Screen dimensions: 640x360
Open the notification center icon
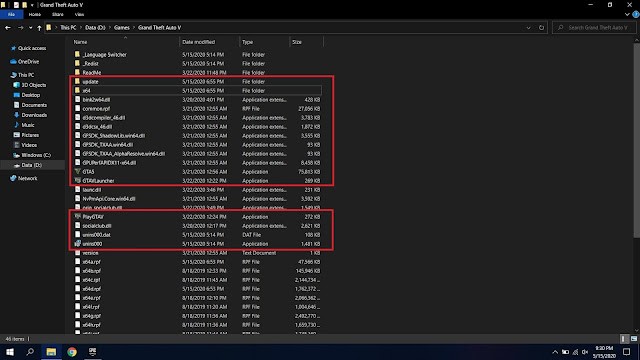(x=627, y=352)
